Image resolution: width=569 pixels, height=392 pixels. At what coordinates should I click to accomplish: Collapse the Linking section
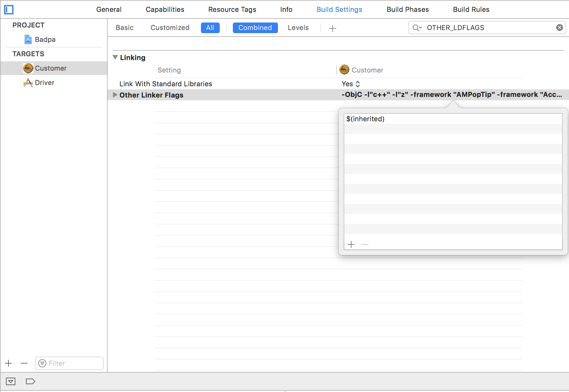[x=115, y=57]
